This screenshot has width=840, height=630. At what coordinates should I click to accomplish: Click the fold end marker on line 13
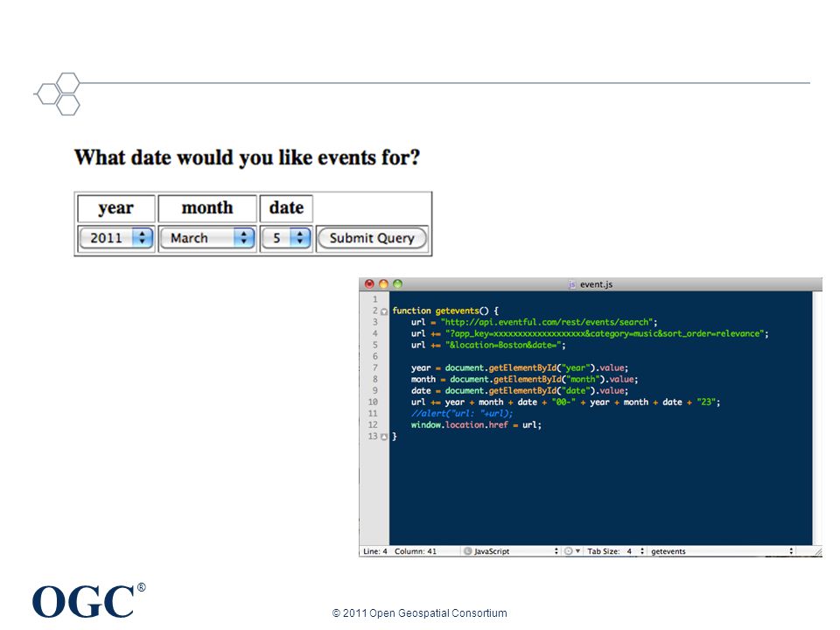click(384, 437)
